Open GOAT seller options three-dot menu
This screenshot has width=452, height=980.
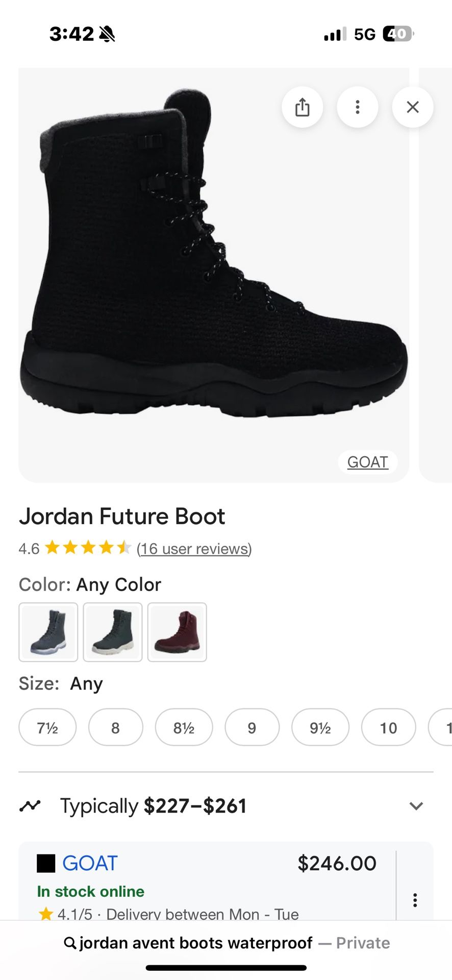(x=415, y=900)
